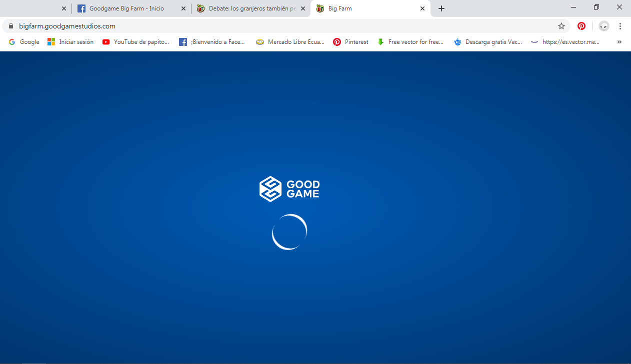
Task: Close the active Big Farm tab
Action: tap(422, 8)
